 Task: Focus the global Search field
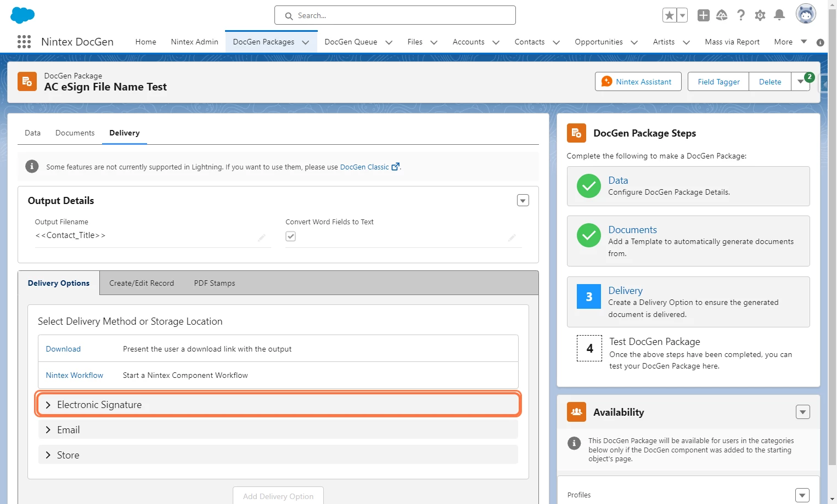[x=395, y=15]
